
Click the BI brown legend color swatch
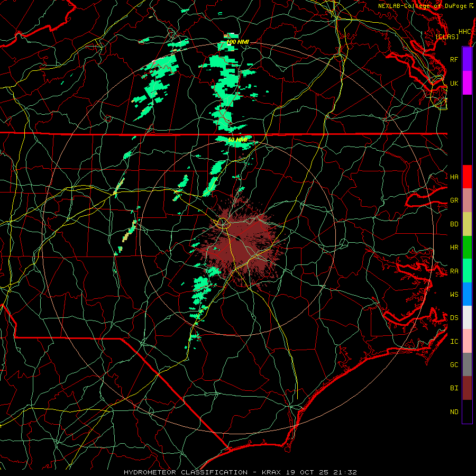[x=467, y=388]
